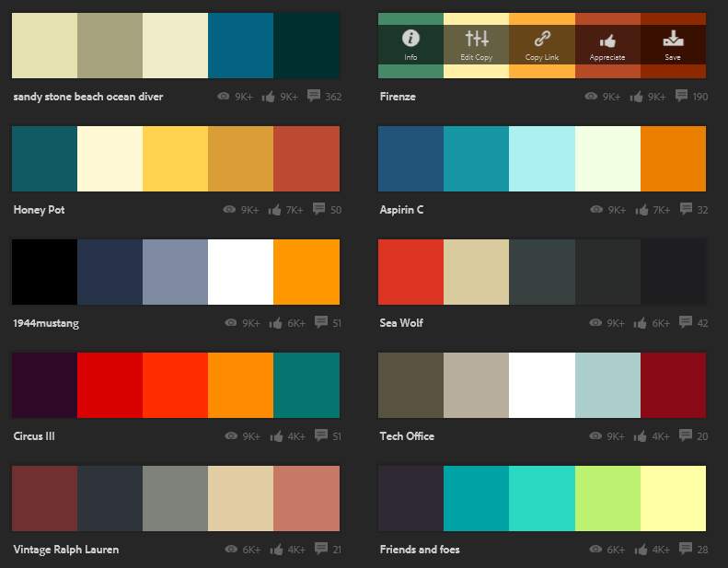Click the thumbs-up icon for Sea Wolf

pos(640,323)
